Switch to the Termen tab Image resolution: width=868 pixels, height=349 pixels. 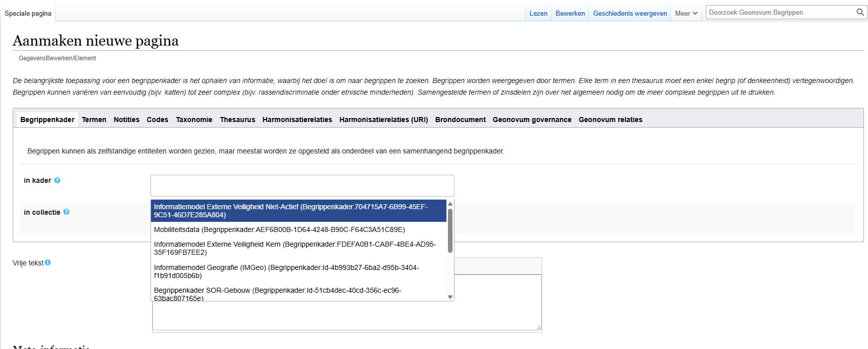[94, 120]
